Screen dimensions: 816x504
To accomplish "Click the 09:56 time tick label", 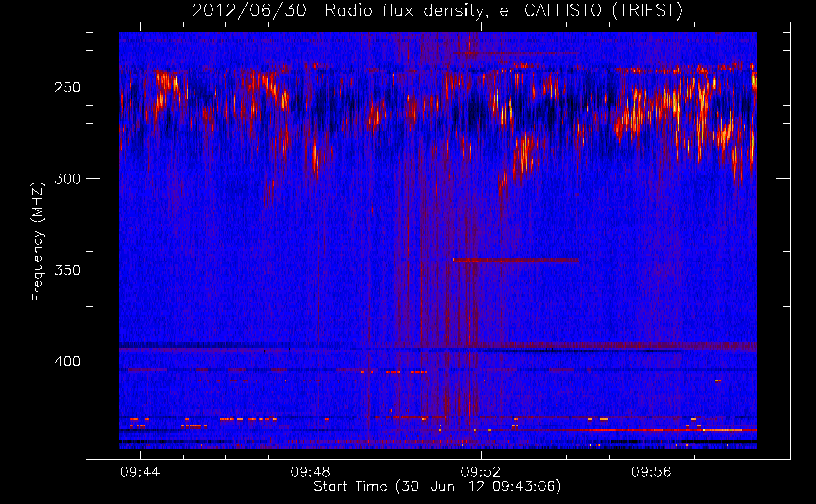I will [652, 472].
